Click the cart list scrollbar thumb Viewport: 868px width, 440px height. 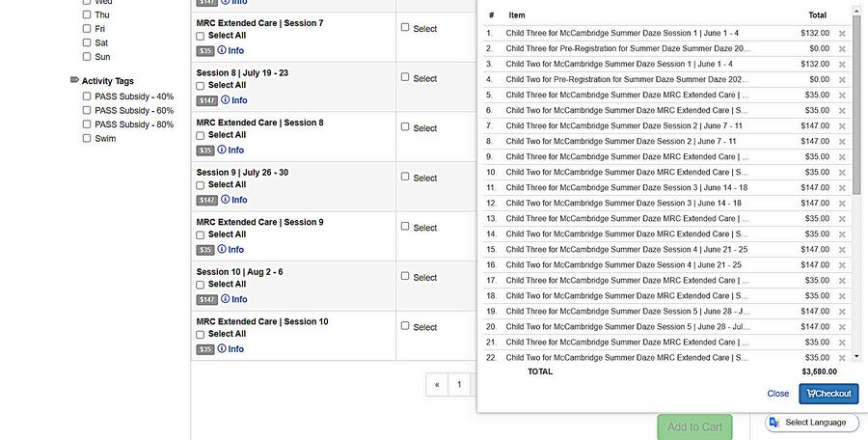click(856, 105)
